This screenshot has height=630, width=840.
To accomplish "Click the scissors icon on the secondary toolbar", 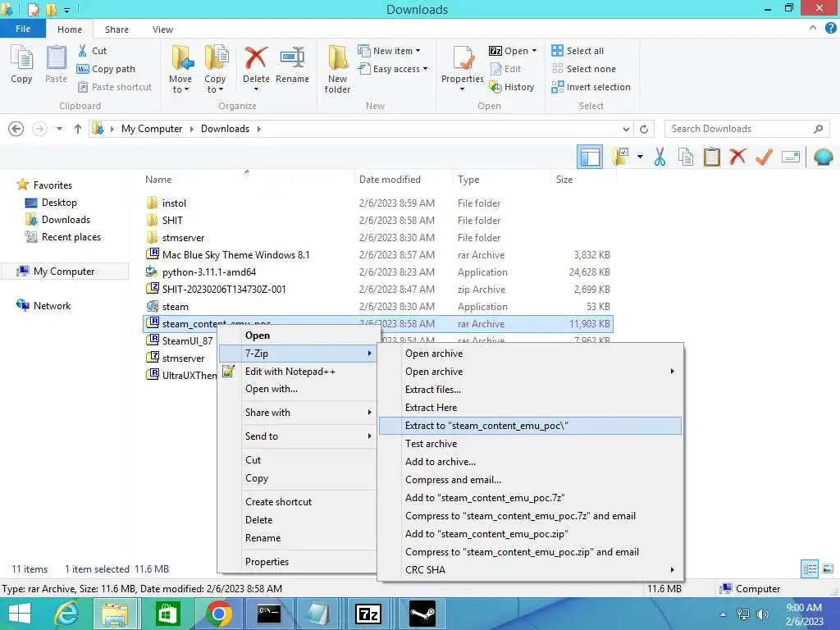I will click(x=660, y=157).
